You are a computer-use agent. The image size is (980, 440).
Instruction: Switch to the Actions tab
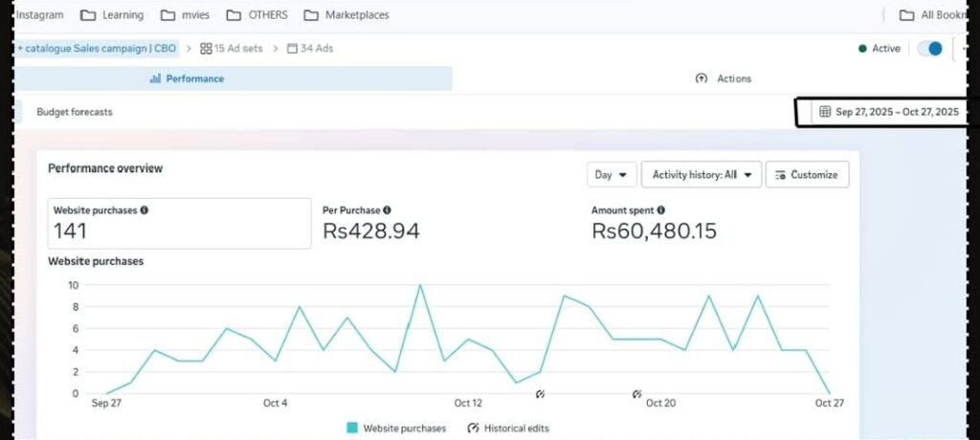coord(724,78)
